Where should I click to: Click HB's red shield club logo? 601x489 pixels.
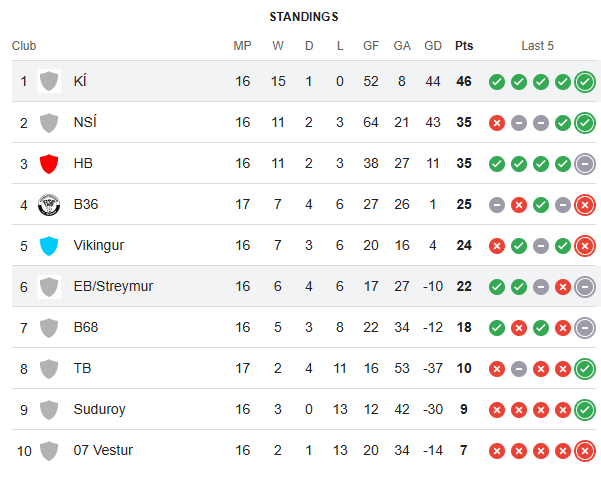49,164
